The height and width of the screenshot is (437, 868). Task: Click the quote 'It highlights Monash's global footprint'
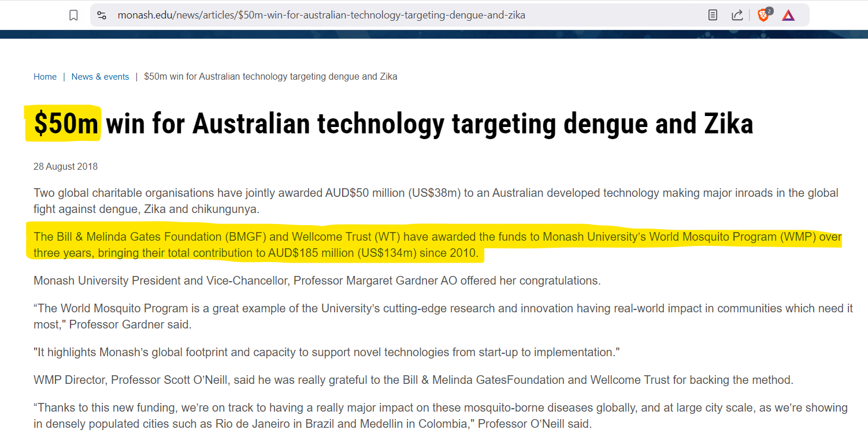(327, 352)
